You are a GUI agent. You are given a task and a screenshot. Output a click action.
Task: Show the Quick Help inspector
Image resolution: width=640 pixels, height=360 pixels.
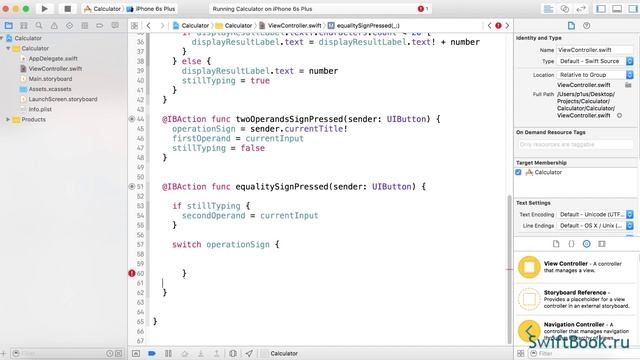(x=587, y=26)
